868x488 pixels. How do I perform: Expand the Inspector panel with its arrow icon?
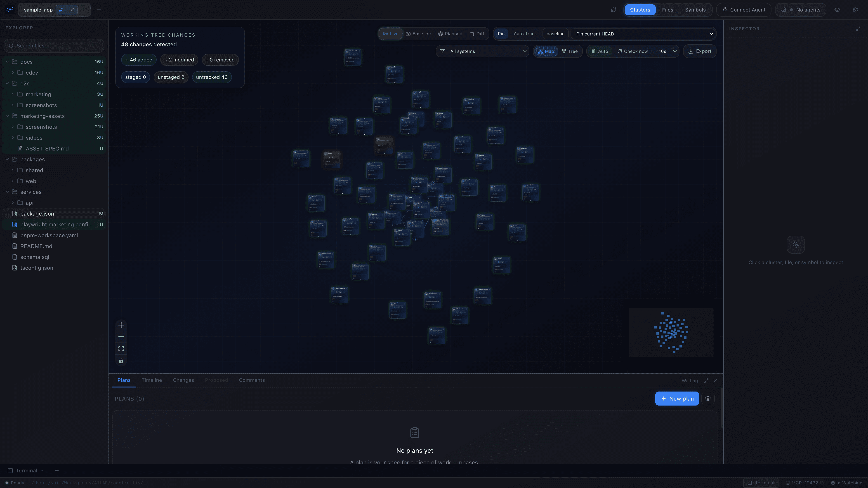(x=858, y=29)
